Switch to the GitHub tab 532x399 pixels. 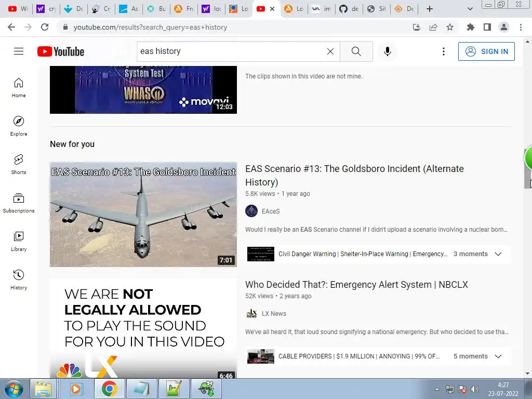[x=349, y=9]
